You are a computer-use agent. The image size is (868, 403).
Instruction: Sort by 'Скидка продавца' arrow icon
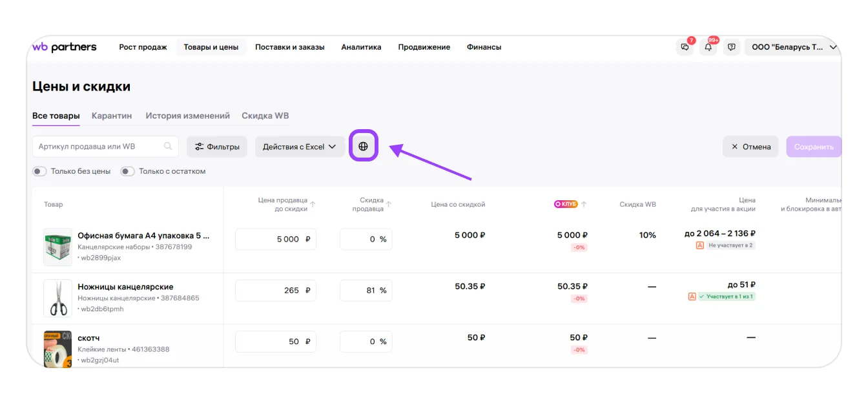tap(389, 205)
